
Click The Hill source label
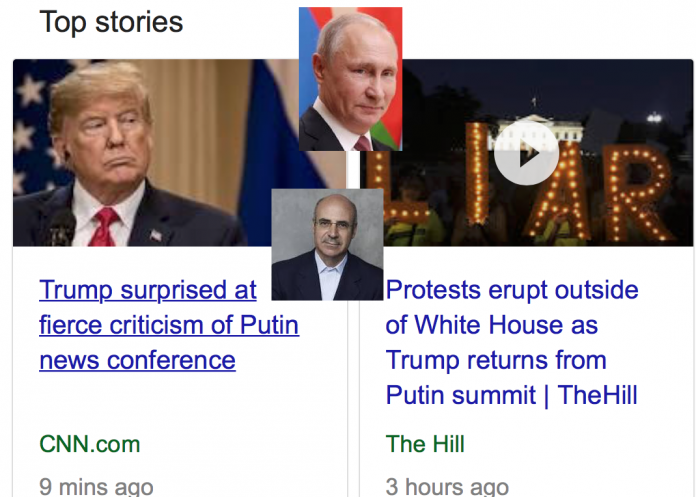pos(425,444)
